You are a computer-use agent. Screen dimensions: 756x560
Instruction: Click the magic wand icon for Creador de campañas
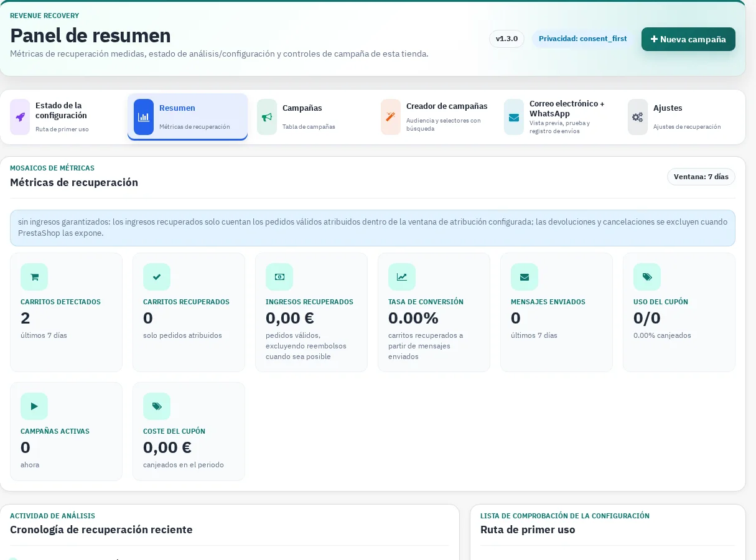(x=391, y=117)
